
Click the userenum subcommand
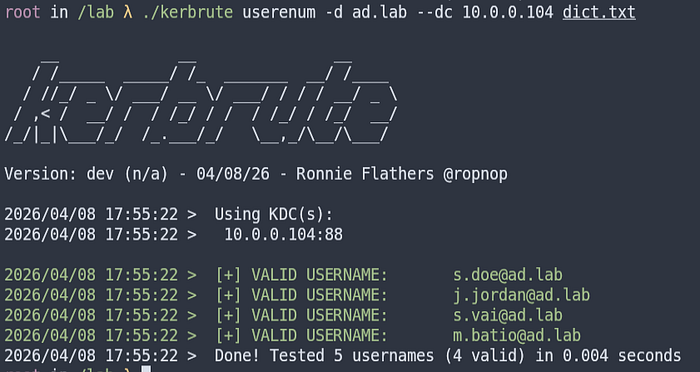279,12
